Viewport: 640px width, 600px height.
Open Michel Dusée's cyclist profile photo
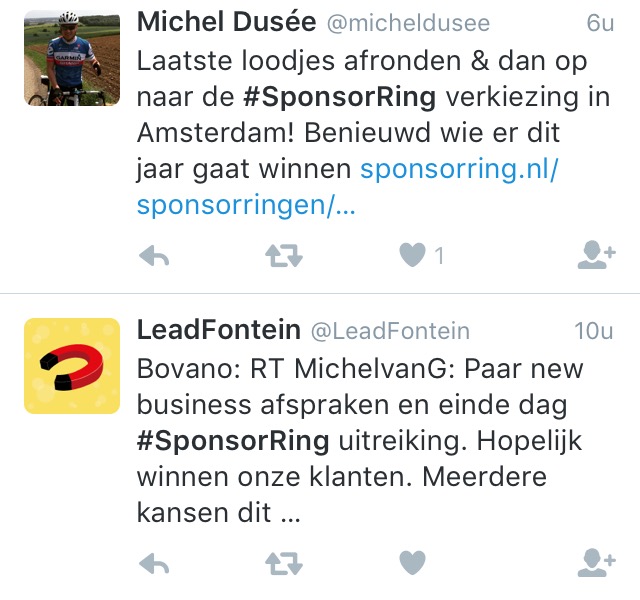[x=72, y=58]
